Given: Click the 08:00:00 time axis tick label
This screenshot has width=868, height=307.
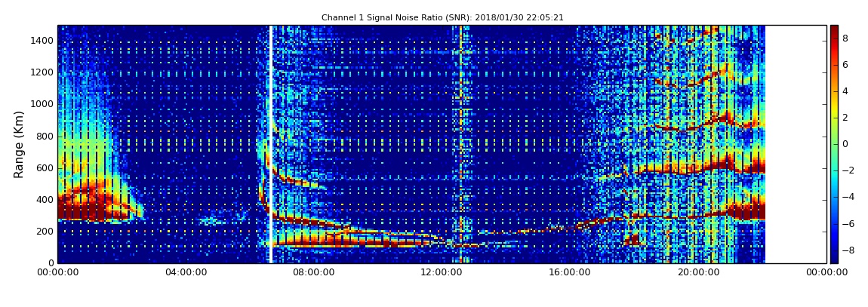Looking at the screenshot, I should pos(314,272).
